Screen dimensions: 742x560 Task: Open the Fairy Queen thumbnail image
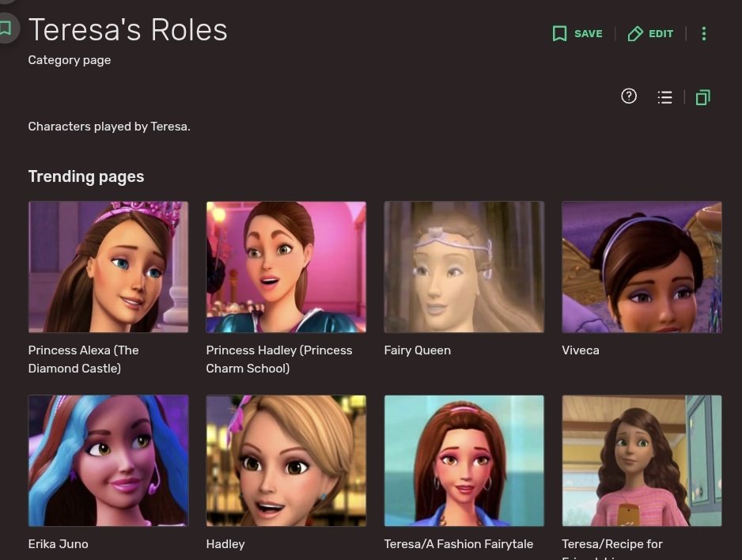464,267
